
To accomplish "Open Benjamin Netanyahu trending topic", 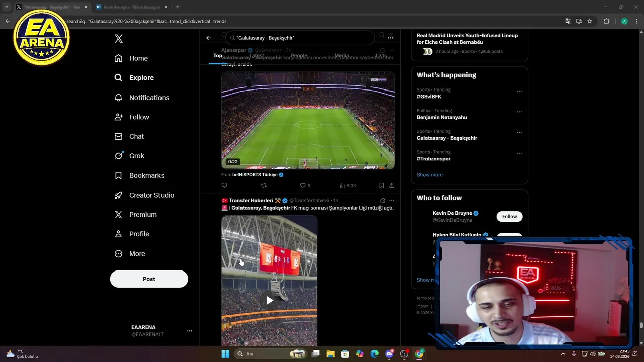I will coord(442,117).
